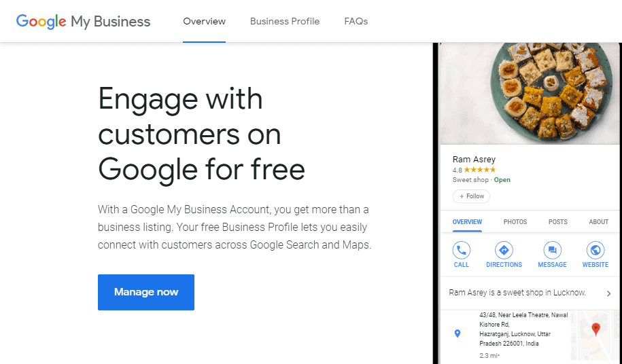The width and height of the screenshot is (622, 364).
Task: Open the Business Profile tab
Action: (x=284, y=21)
